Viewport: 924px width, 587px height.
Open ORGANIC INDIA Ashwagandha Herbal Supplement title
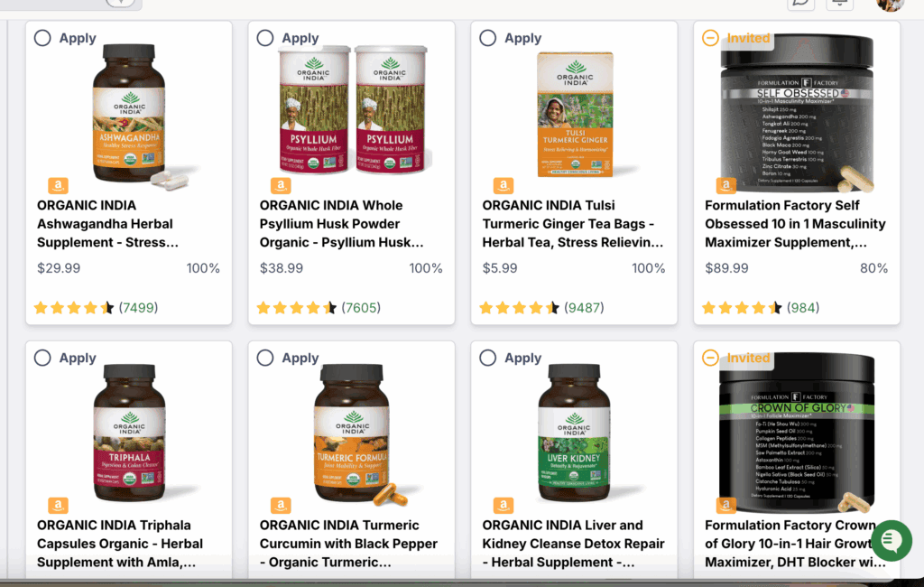[x=108, y=224]
